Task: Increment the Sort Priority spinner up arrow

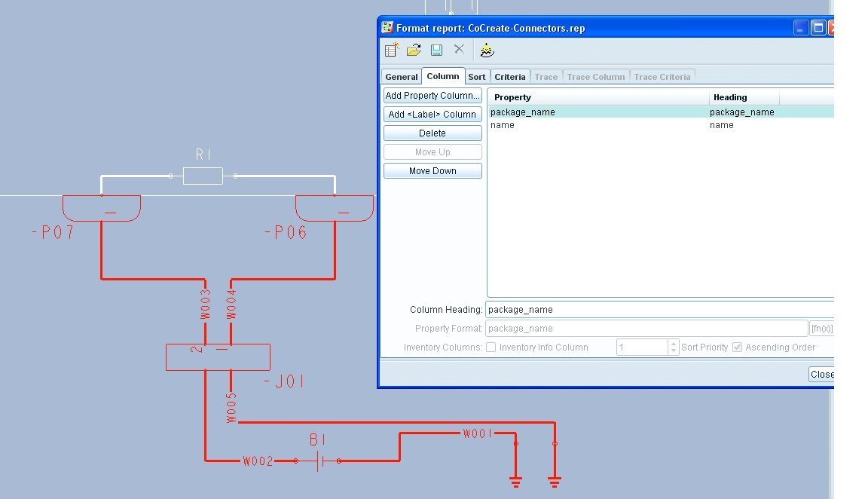Action: click(673, 344)
